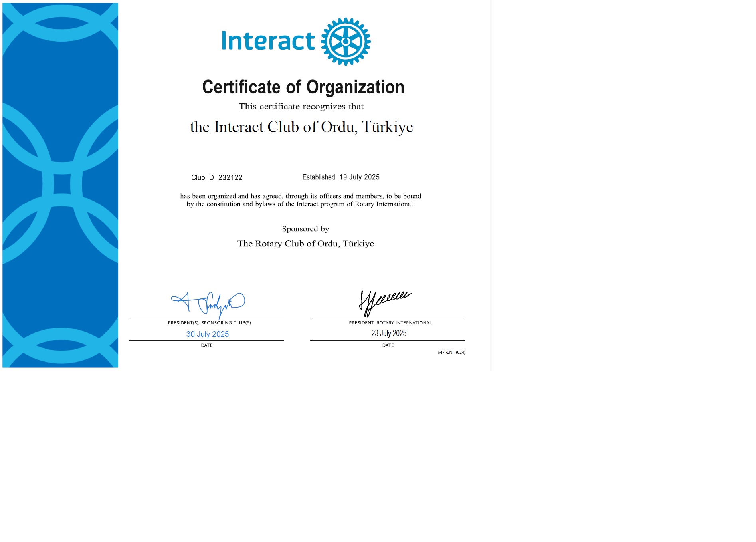Click the Club ID 232122 text
This screenshot has width=756, height=542.
(217, 177)
